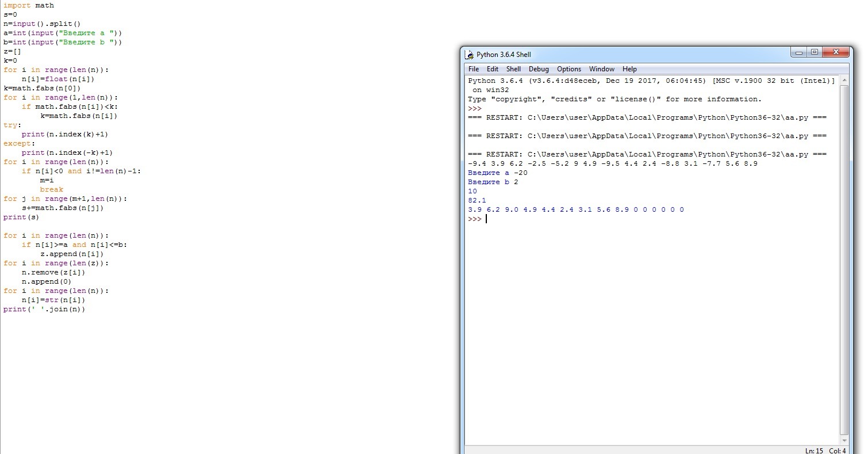Click the final print(' '.join(n)) code line

44,309
